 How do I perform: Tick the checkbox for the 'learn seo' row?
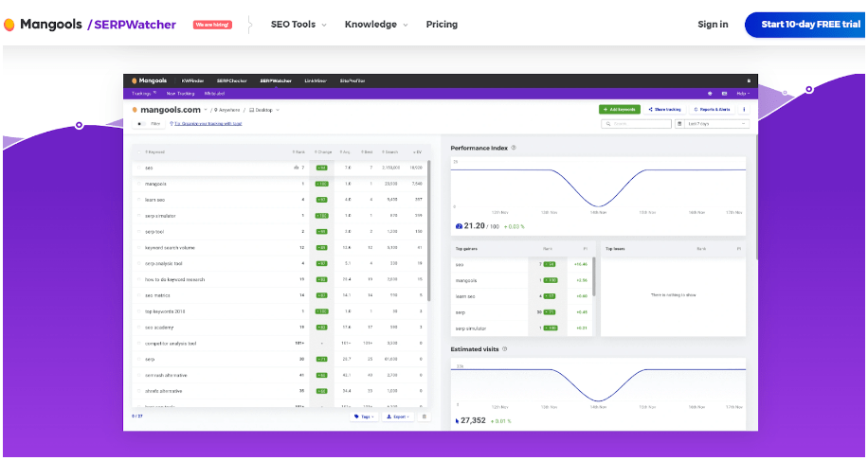(x=139, y=200)
